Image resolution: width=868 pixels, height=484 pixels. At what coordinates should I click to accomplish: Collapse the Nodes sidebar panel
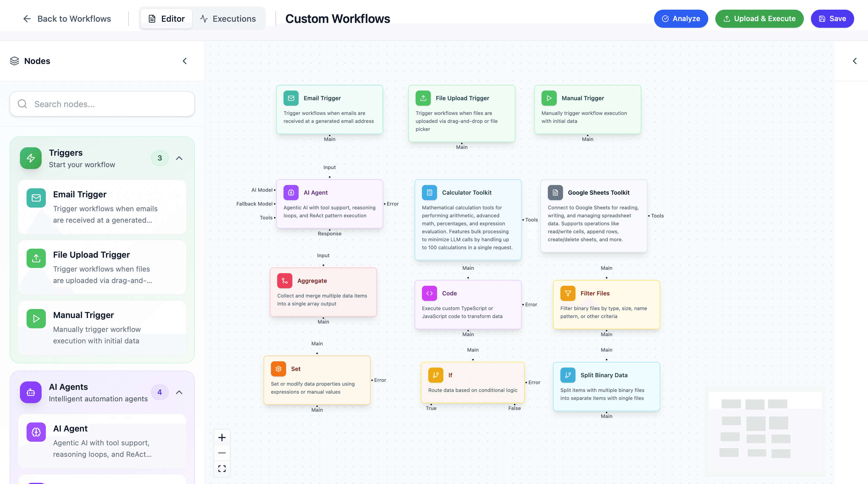pyautogui.click(x=184, y=61)
